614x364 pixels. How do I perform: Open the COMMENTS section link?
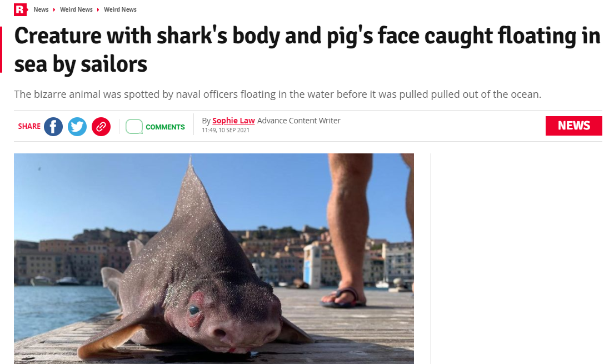tap(165, 127)
